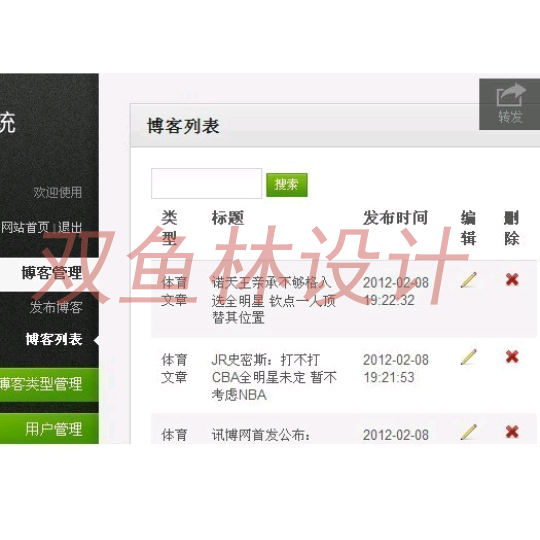
Task: Open the 博客列表 menu item
Action: point(54,339)
